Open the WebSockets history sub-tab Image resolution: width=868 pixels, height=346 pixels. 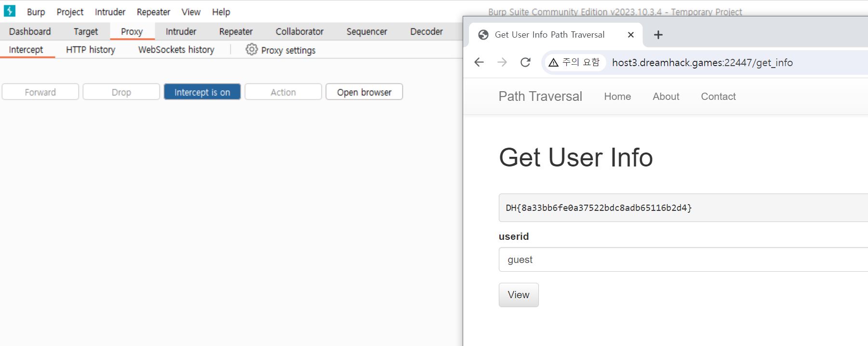point(176,50)
